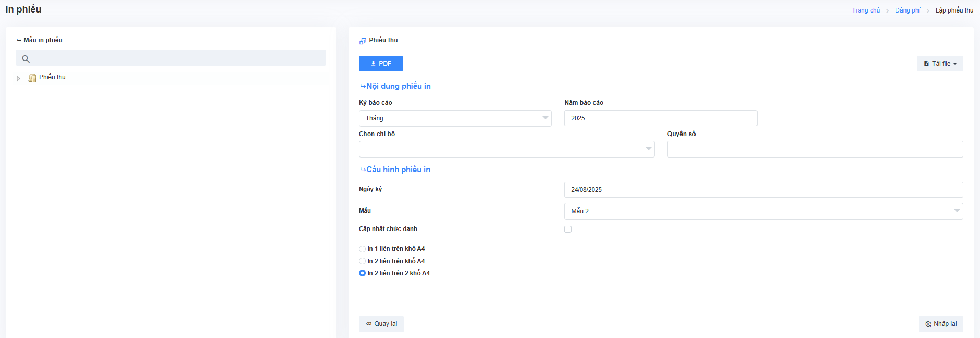980x338 pixels.
Task: Select In 2 liên trên 2 khổ A4
Action: coord(363,273)
